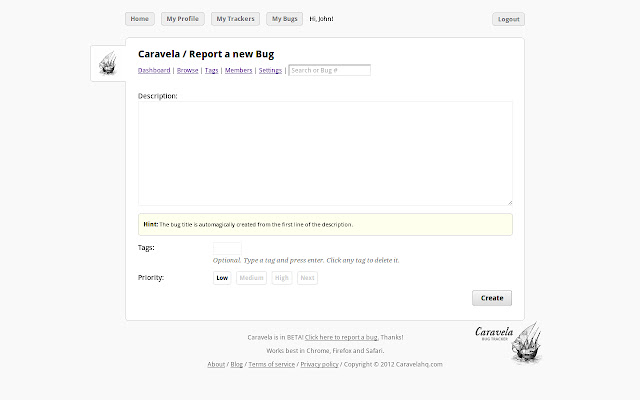This screenshot has width=640, height=400.
Task: Click the 'Caravela / Report a new Bug' heading
Action: click(206, 54)
